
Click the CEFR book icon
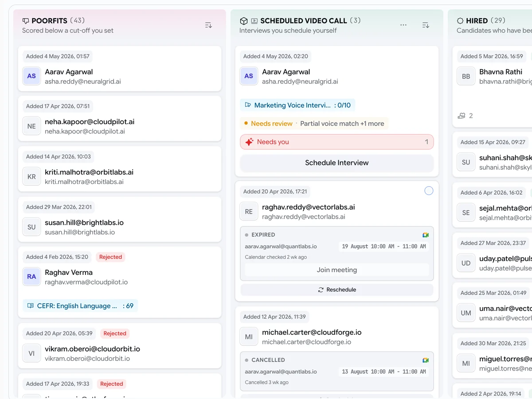pos(31,306)
